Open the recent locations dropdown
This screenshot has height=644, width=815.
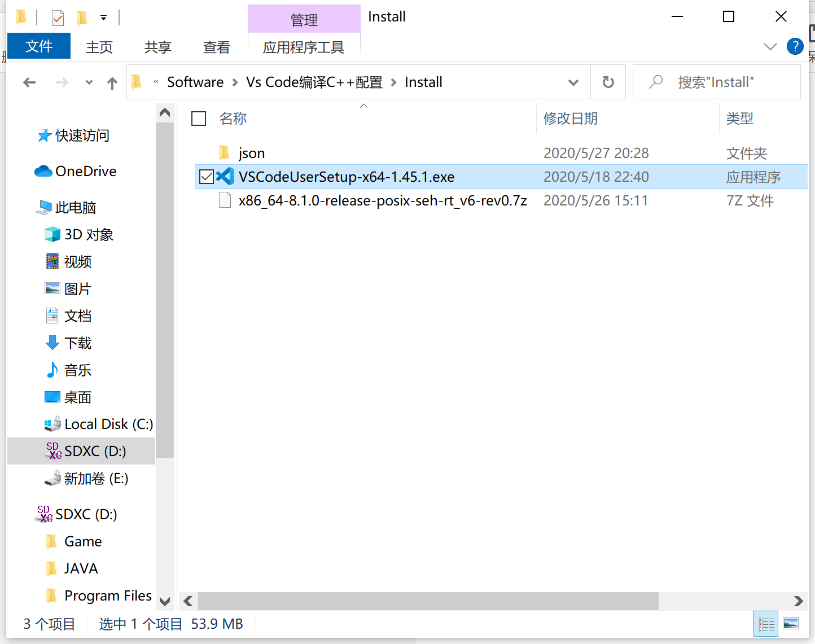tap(89, 82)
